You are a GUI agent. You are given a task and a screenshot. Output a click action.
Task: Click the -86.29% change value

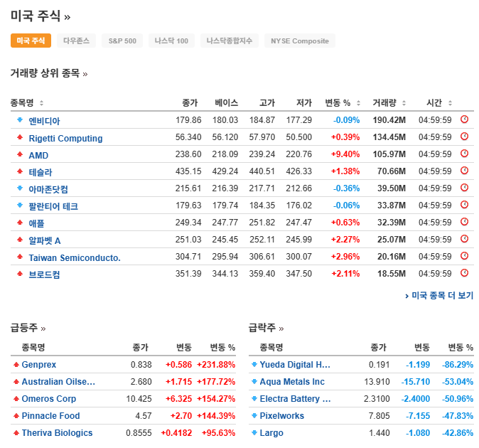[458, 365]
